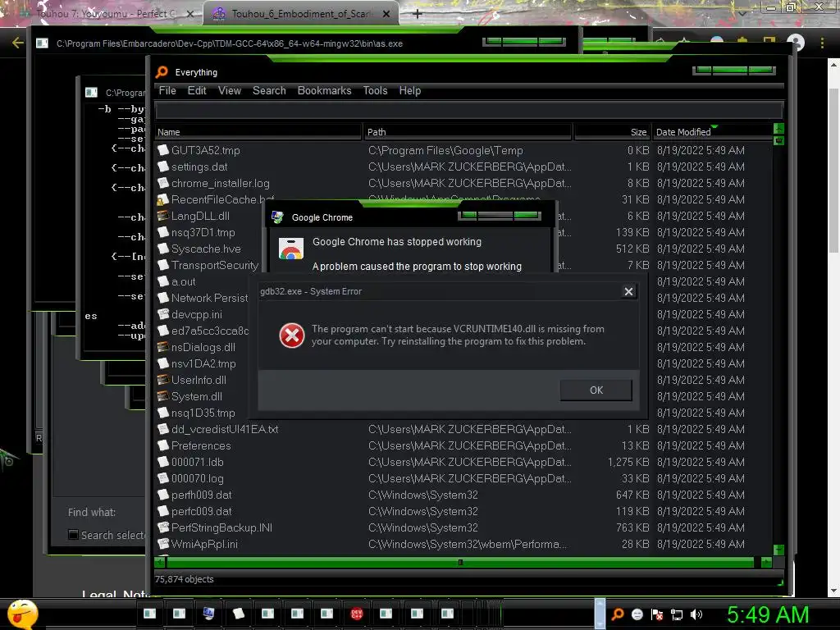Screen dimensions: 840x630
Task: Close the Touhou_6_Embodiment tab
Action: click(x=386, y=14)
